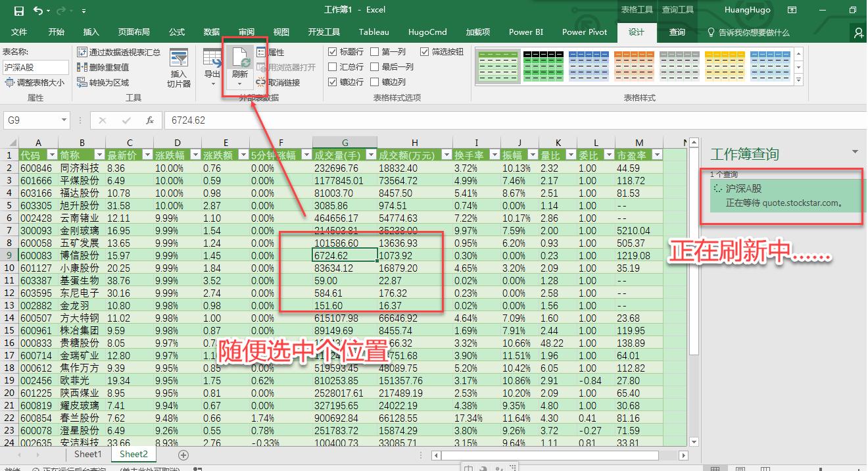This screenshot has height=471, width=868.
Task: Click inside the 表名称 name box field
Action: (35, 66)
